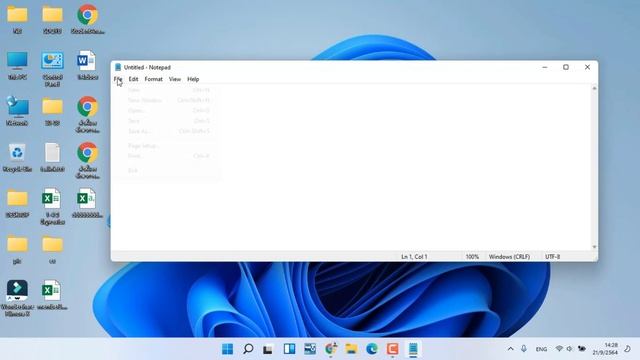Close the Untitled Notepad window
Viewport: 640px width, 360px height.
587,67
